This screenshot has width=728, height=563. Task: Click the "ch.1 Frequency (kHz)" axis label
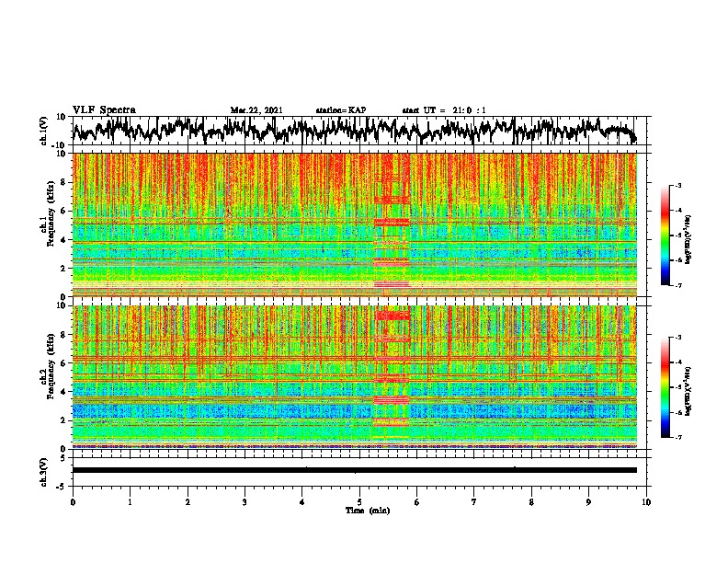[48, 214]
